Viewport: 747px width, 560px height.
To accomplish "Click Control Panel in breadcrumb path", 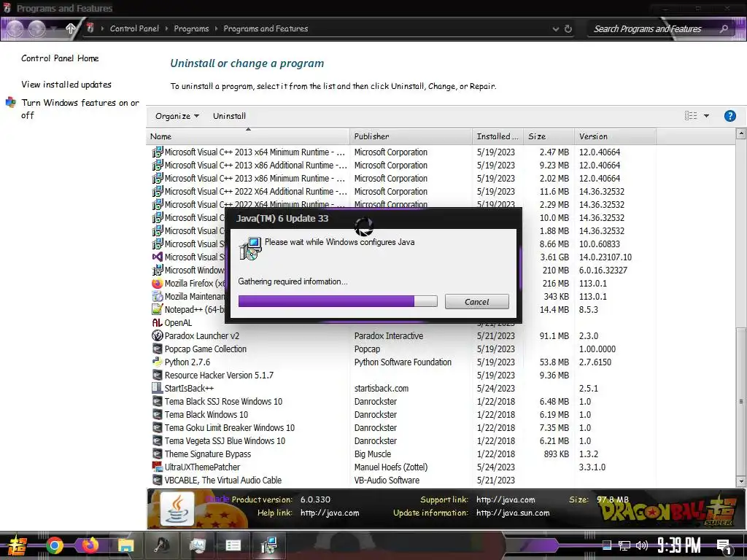I will click(134, 28).
